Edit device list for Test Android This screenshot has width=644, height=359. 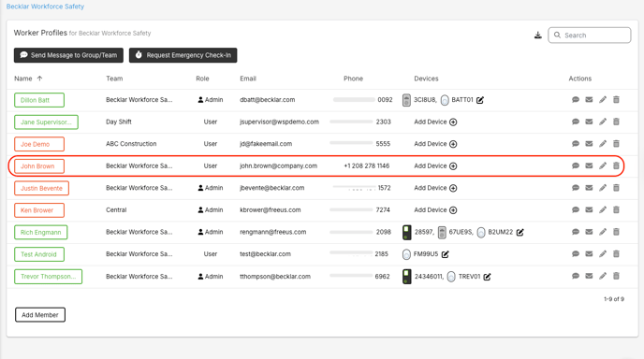coord(446,254)
